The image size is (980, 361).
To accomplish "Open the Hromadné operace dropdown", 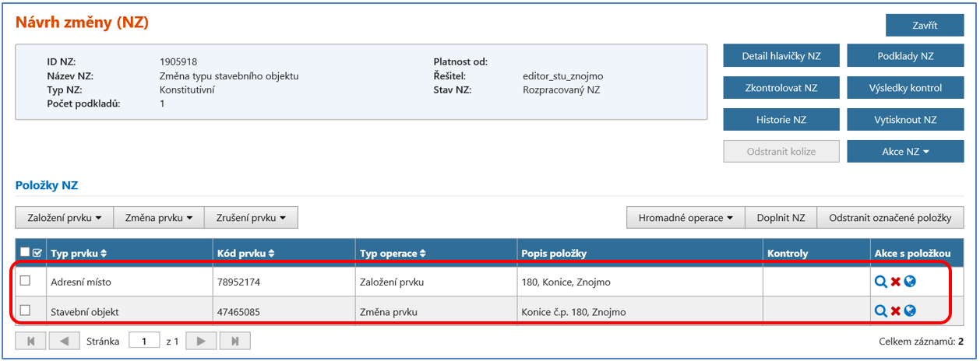I will click(686, 218).
